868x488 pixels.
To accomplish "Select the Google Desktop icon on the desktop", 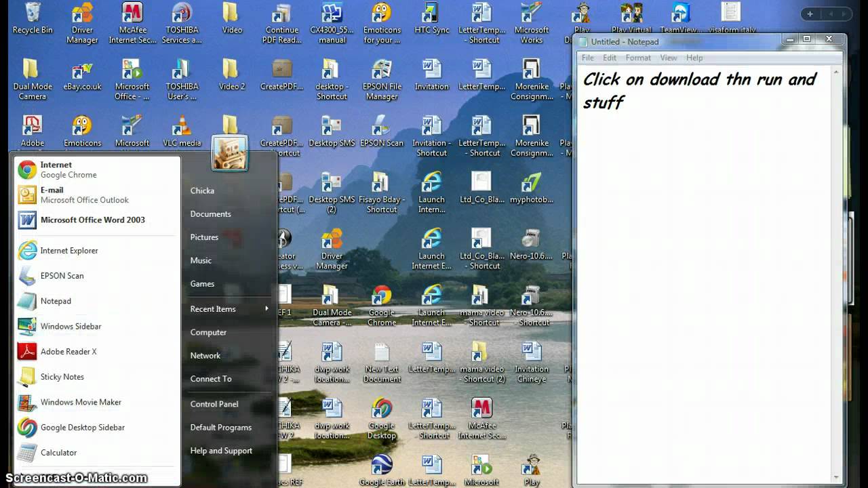I will (382, 419).
